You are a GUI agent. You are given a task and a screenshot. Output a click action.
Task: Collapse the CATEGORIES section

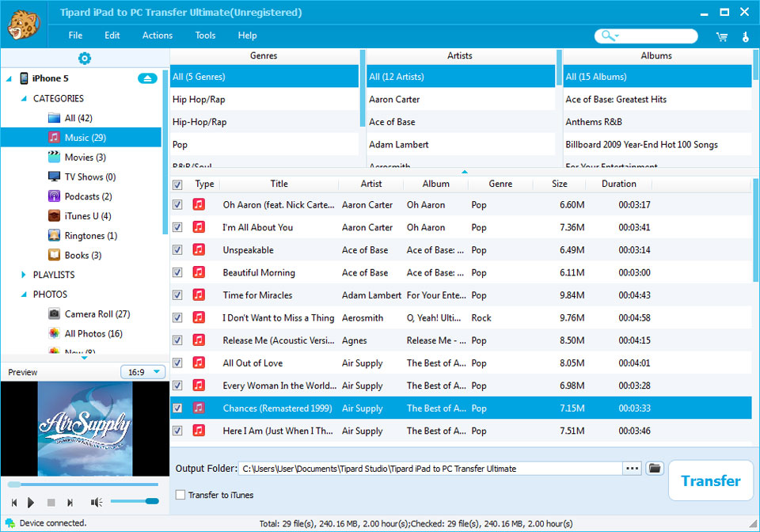24,98
